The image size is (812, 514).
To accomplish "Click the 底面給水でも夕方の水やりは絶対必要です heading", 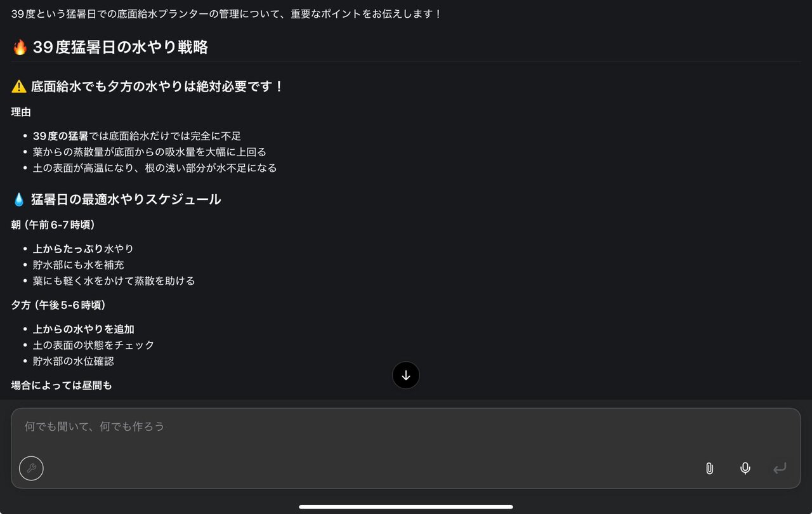I will click(157, 86).
